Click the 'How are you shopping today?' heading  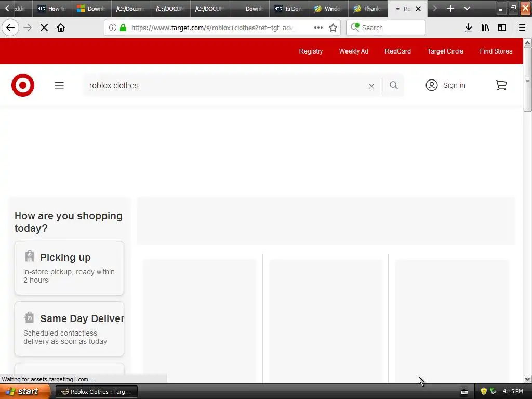tap(68, 222)
